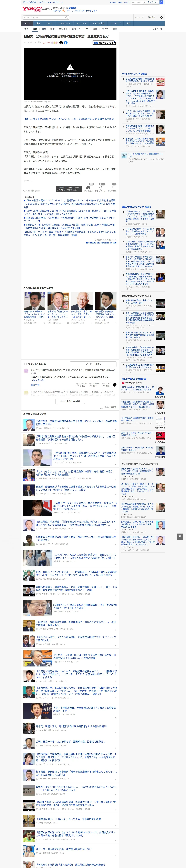Open the TBS NEWS DIG logo
186x868 pixels.
104,43
